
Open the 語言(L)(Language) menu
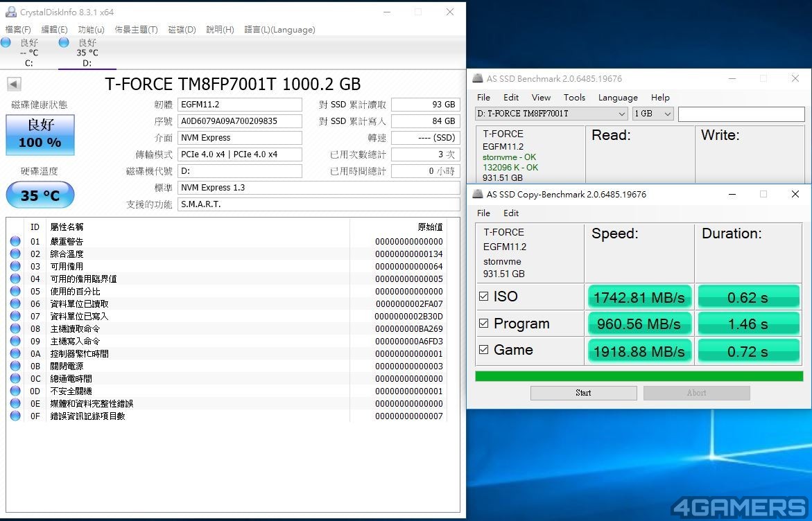(279, 30)
